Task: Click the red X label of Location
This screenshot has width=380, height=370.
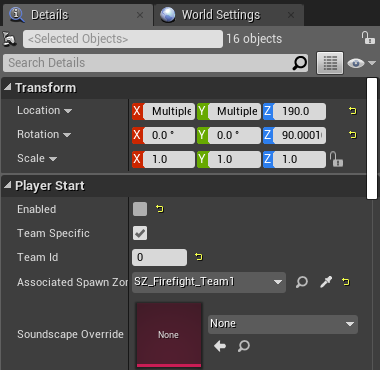Action: coord(137,111)
